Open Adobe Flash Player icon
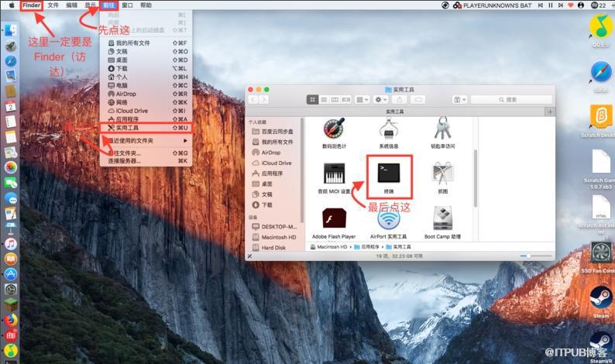Viewport: 615px width, 364px height. [334, 218]
